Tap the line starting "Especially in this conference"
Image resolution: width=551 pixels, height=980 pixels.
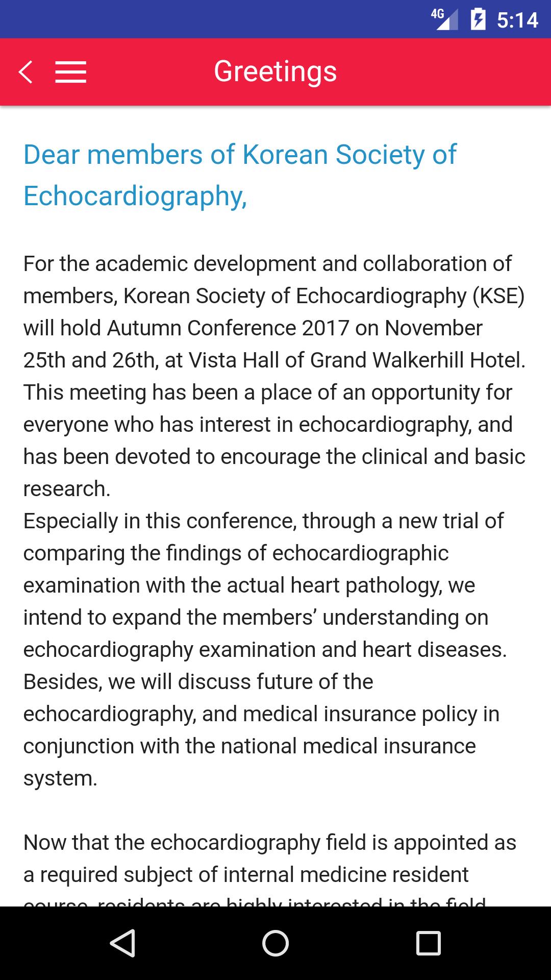pyautogui.click(x=263, y=521)
